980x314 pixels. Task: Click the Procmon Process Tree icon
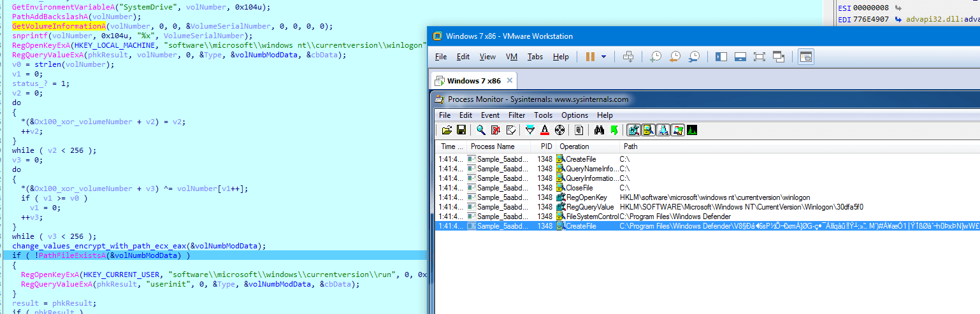click(579, 130)
